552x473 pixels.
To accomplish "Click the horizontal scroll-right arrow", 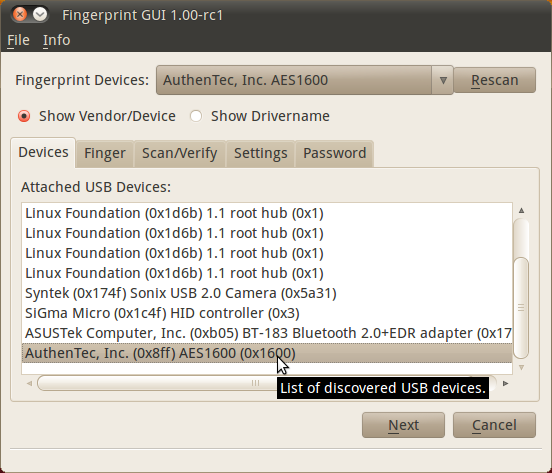I will point(506,383).
